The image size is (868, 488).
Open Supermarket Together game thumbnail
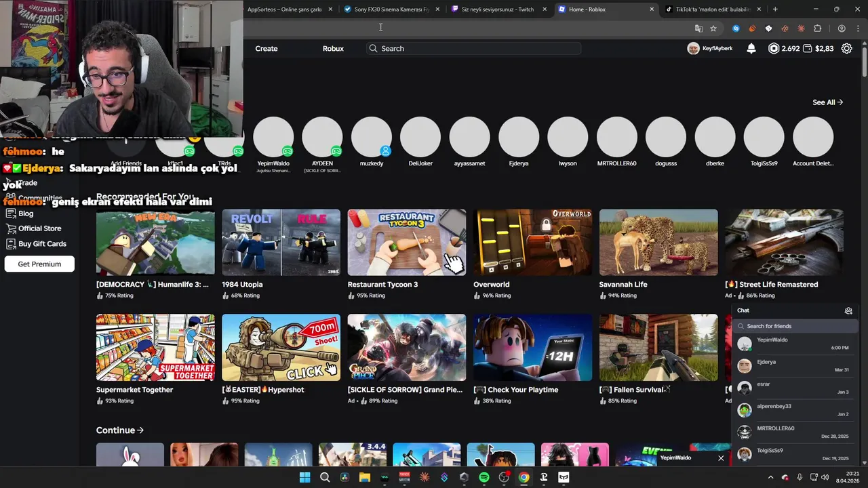[x=155, y=347]
